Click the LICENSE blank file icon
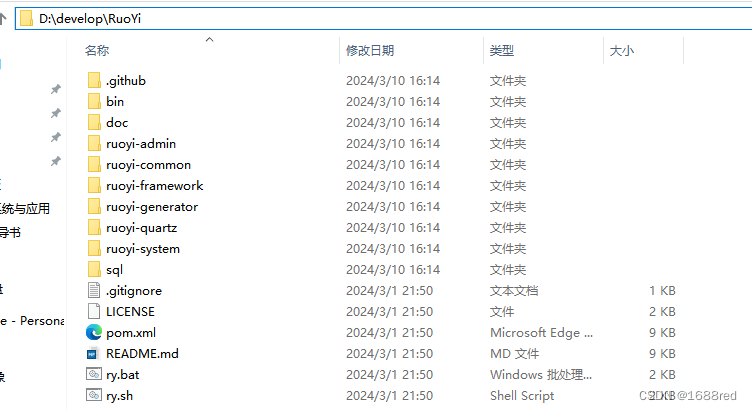 (94, 312)
